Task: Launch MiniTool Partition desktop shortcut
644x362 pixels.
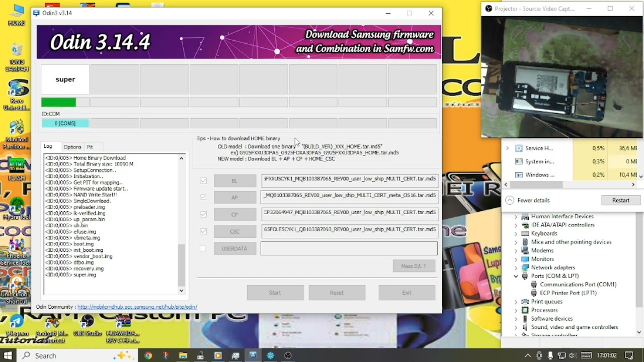Action: coord(17,135)
